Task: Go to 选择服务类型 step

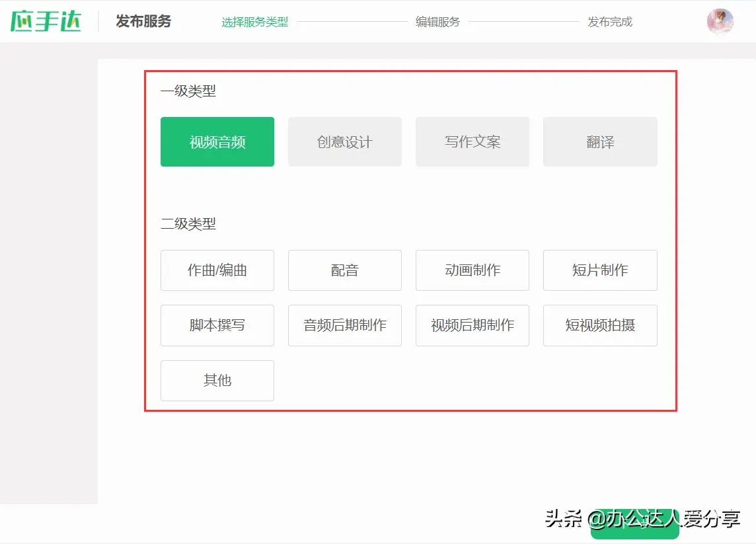Action: click(x=254, y=22)
